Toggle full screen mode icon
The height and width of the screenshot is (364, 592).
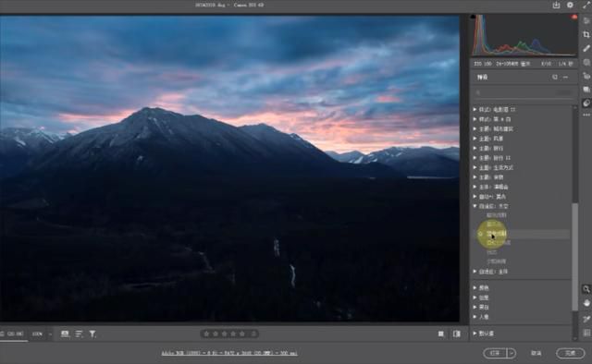[586, 5]
